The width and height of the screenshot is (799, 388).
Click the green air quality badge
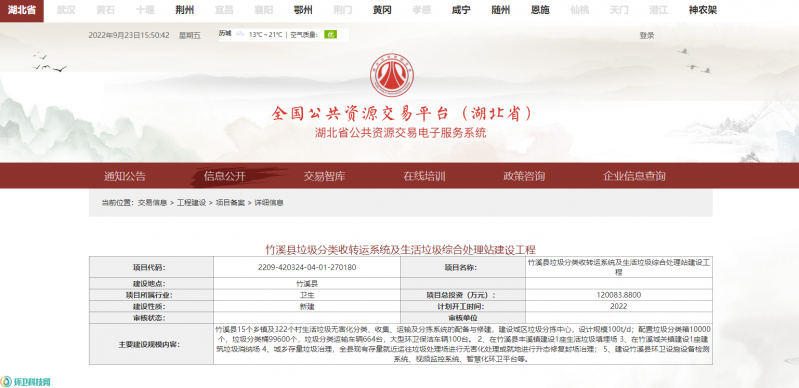coord(331,35)
